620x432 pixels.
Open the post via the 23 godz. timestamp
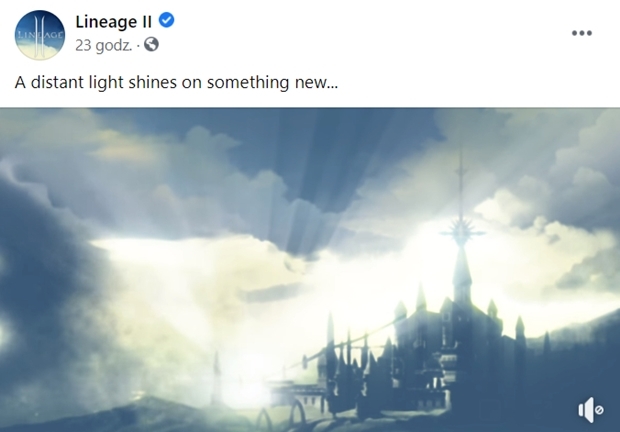pyautogui.click(x=104, y=45)
